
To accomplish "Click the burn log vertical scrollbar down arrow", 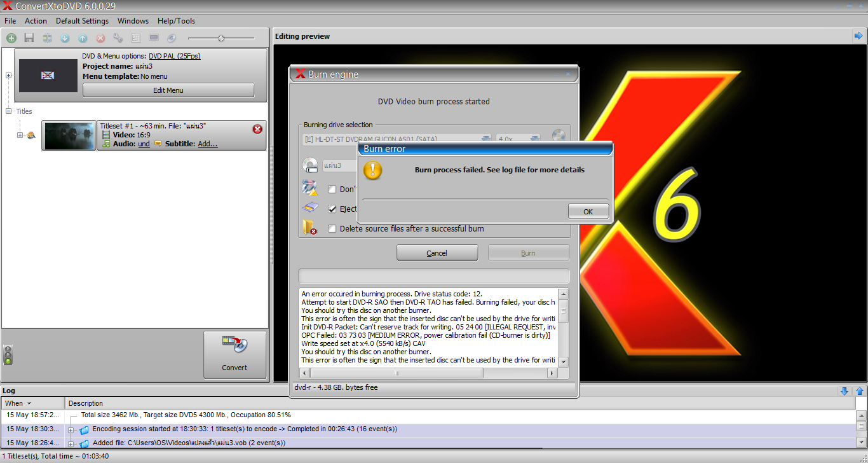I will pos(564,361).
